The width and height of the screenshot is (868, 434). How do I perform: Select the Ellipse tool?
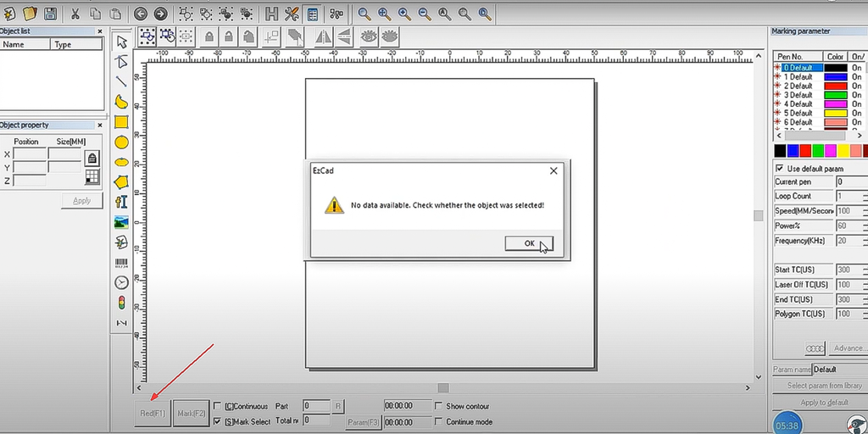(122, 162)
